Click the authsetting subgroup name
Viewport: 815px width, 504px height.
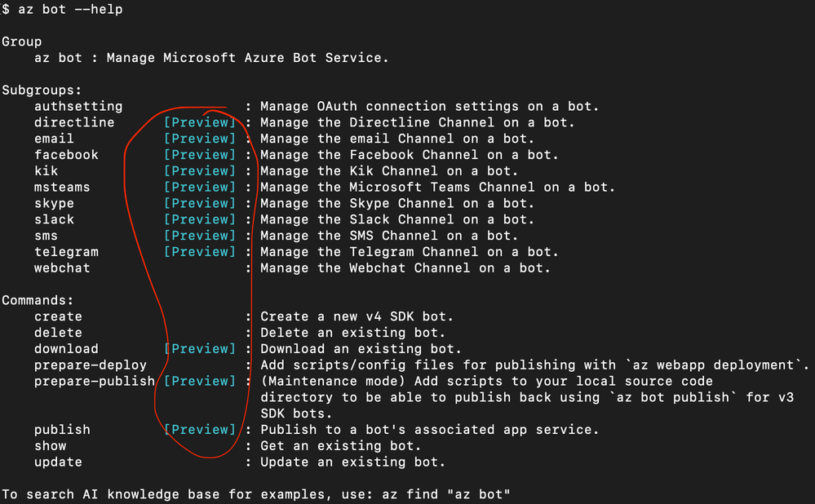pyautogui.click(x=78, y=107)
